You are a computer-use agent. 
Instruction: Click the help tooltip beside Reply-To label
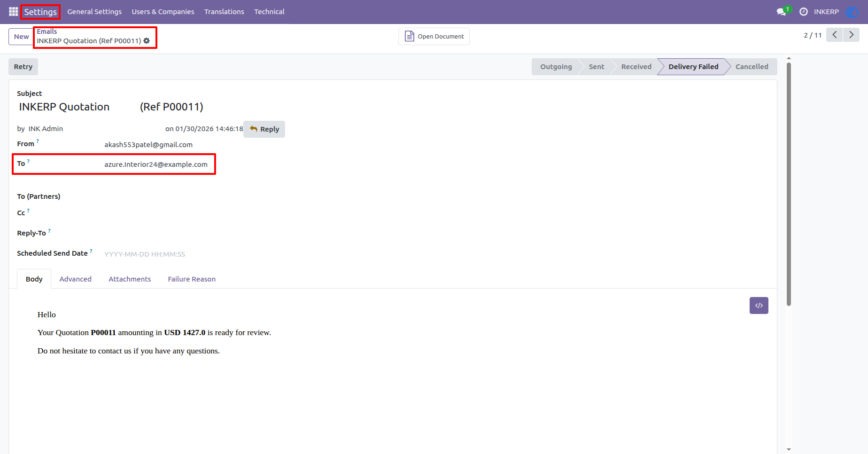pyautogui.click(x=49, y=231)
